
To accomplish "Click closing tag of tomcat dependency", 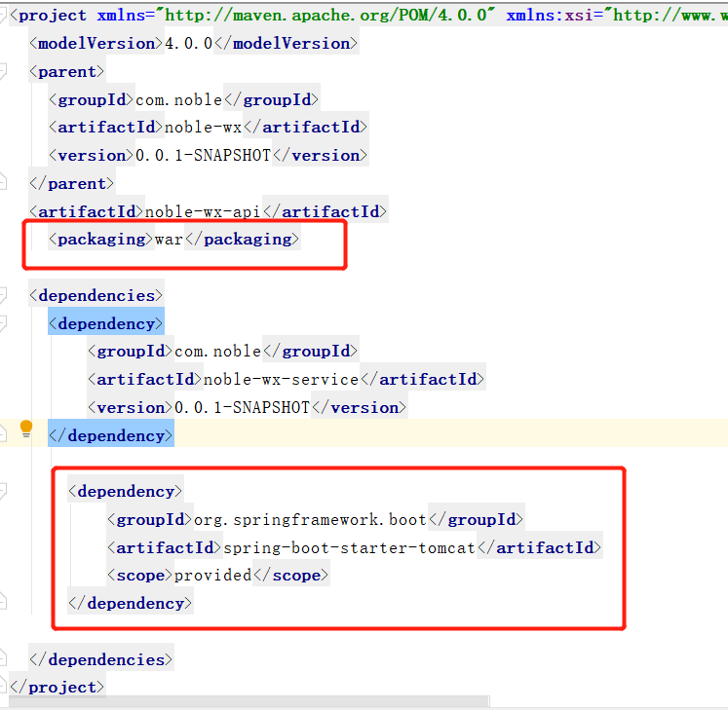I will pyautogui.click(x=130, y=603).
